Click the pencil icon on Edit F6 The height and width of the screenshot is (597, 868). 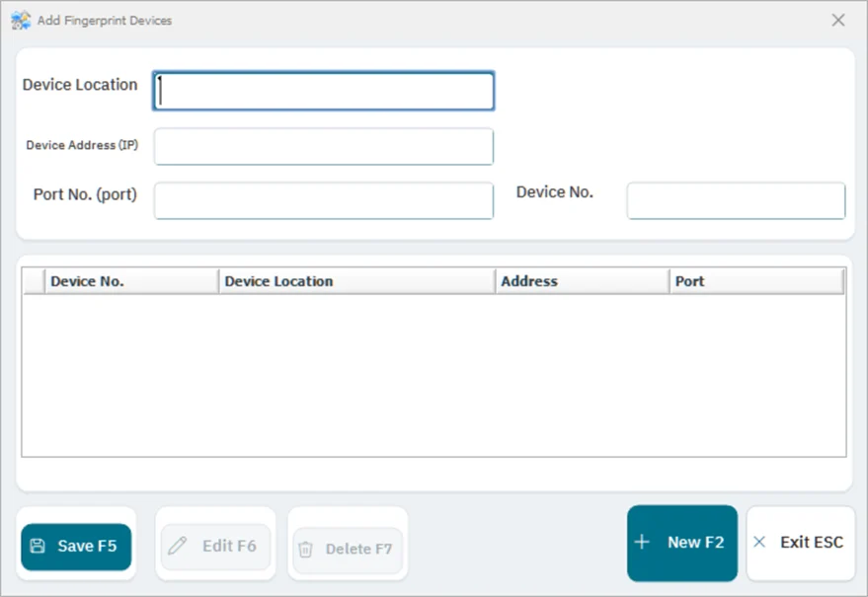178,546
